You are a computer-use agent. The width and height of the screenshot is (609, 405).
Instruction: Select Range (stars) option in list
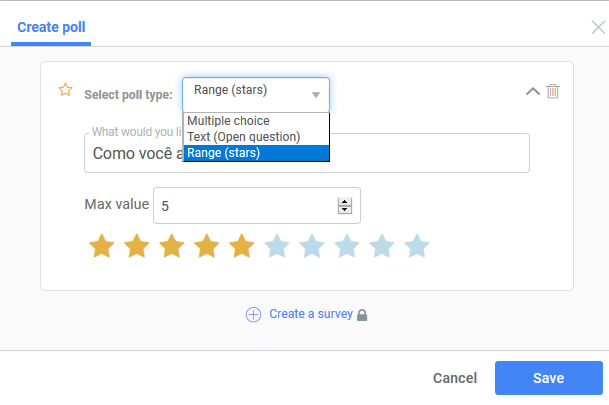(223, 153)
